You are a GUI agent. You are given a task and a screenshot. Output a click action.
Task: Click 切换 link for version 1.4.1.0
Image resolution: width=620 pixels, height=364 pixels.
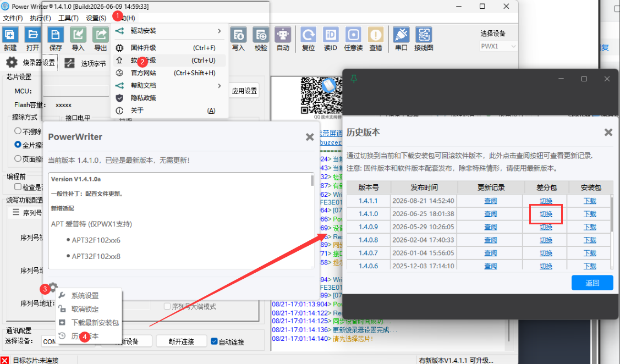546,214
